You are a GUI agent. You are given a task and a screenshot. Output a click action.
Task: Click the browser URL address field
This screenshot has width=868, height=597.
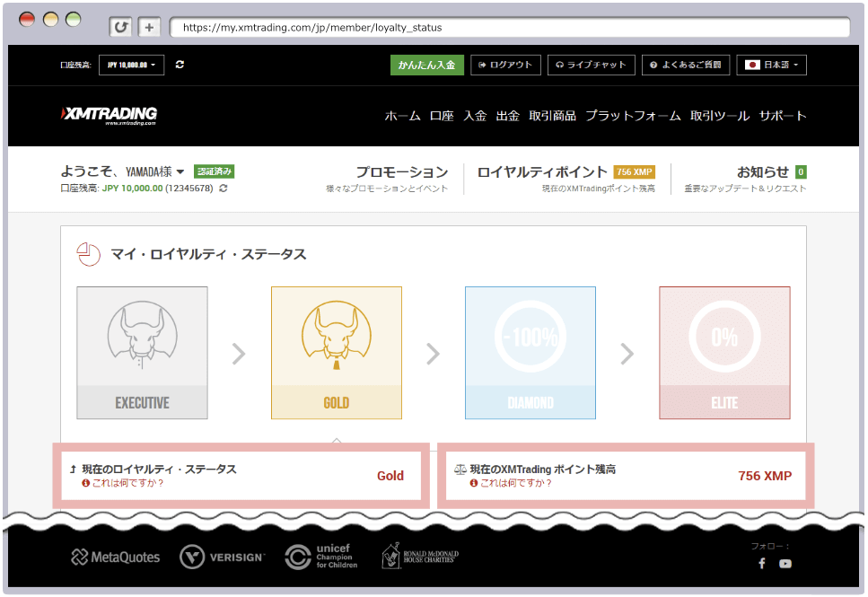tap(510, 27)
